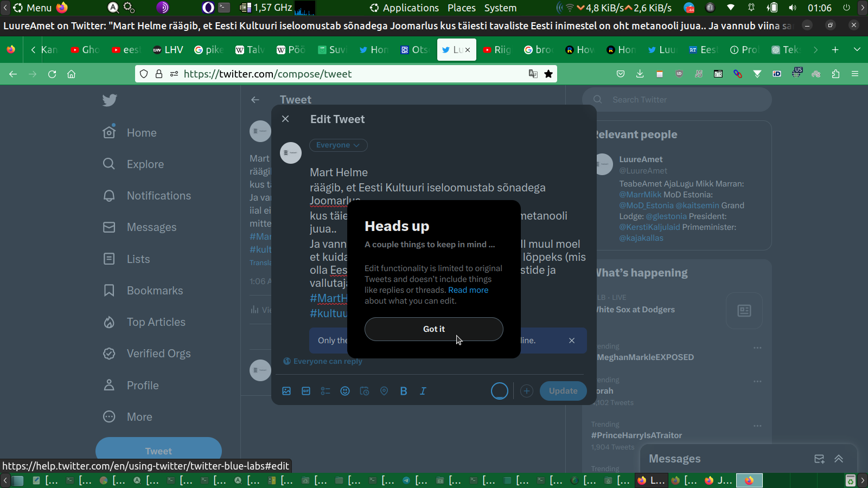This screenshot has width=868, height=488.
Task: Open the @KerstiKaljulaid profile link
Action: [x=649, y=227]
